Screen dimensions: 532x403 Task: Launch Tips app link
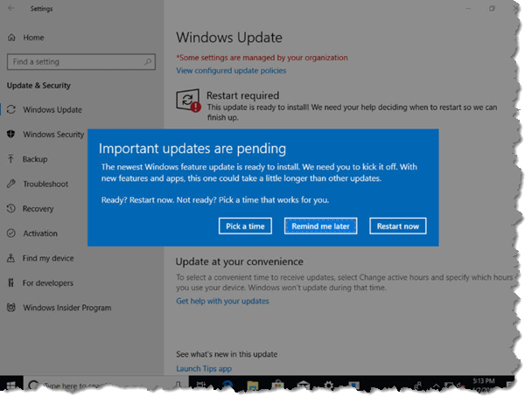(x=204, y=368)
